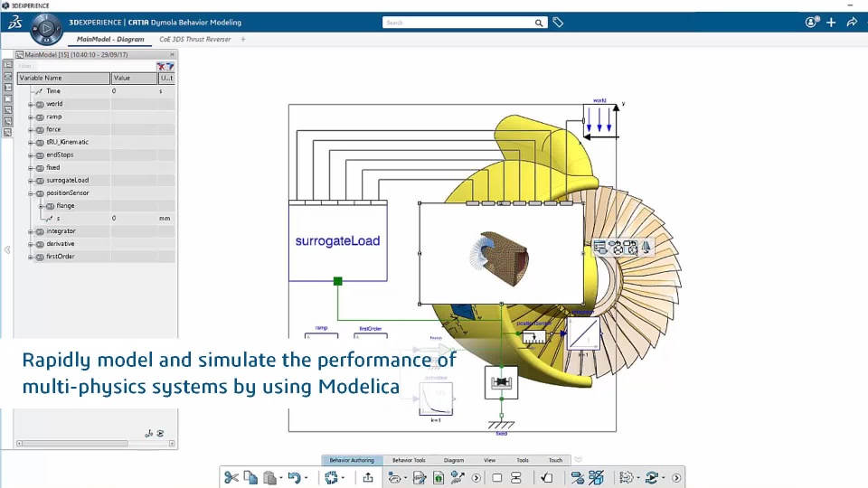Viewport: 868px width, 488px height.
Task: Open the Undo history dropdown arrow
Action: 306,477
